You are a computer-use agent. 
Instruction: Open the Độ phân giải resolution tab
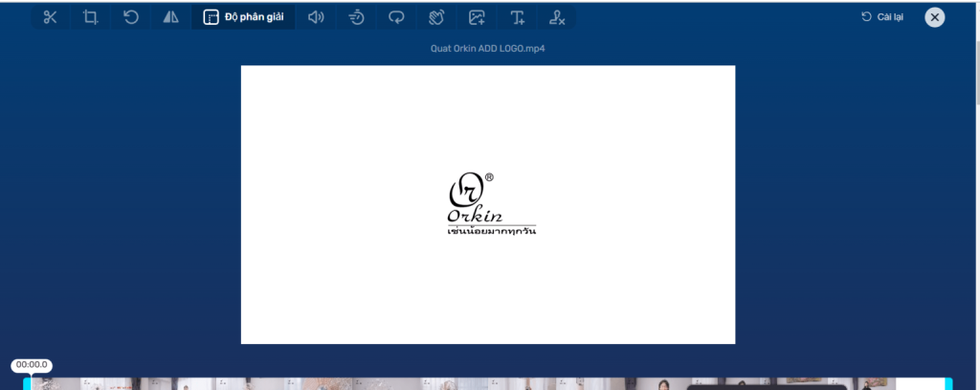click(243, 17)
